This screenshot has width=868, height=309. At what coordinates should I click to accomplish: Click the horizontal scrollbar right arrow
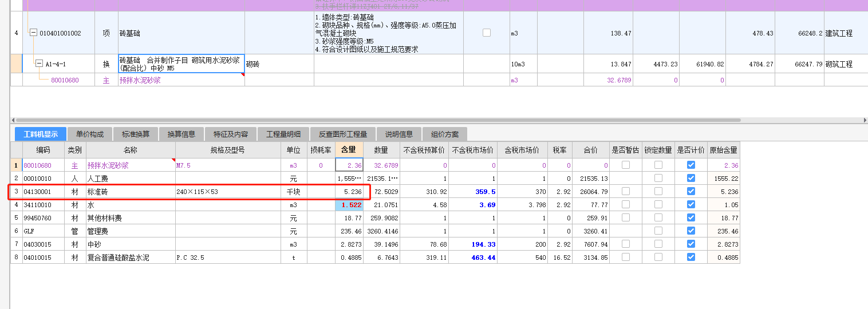pos(865,120)
